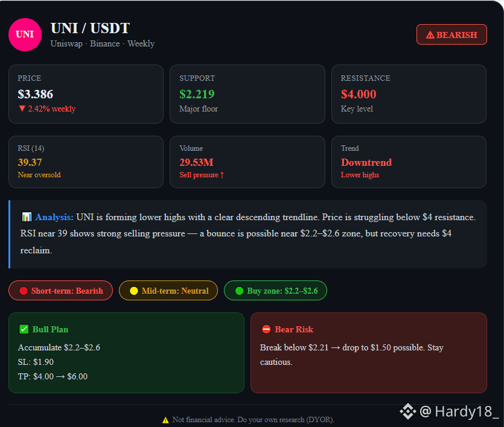Click the Break below $2.21 warning text
The image size is (504, 427).
pyautogui.click(x=352, y=355)
